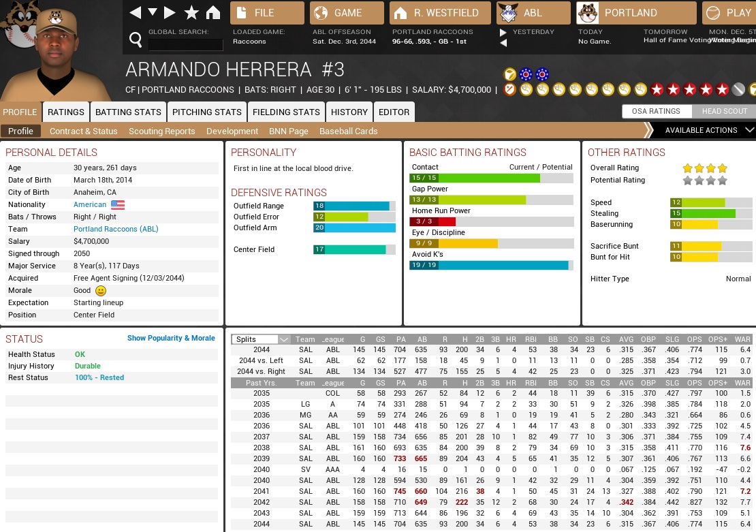
Task: Open the navigation history down-arrow dropdown
Action: [153, 13]
